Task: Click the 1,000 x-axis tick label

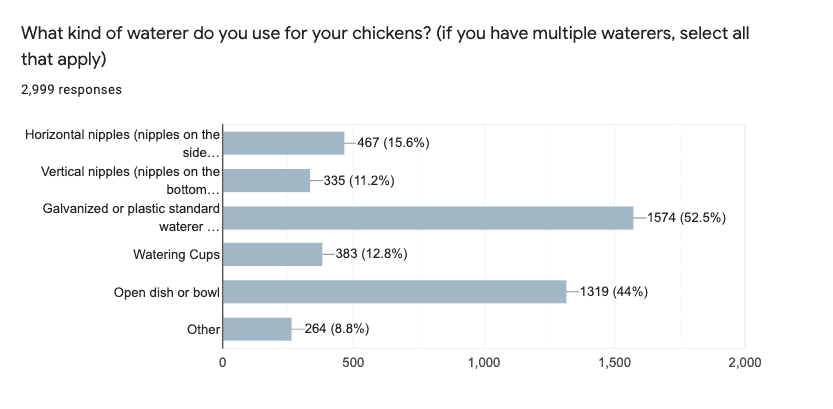Action: pyautogui.click(x=484, y=363)
